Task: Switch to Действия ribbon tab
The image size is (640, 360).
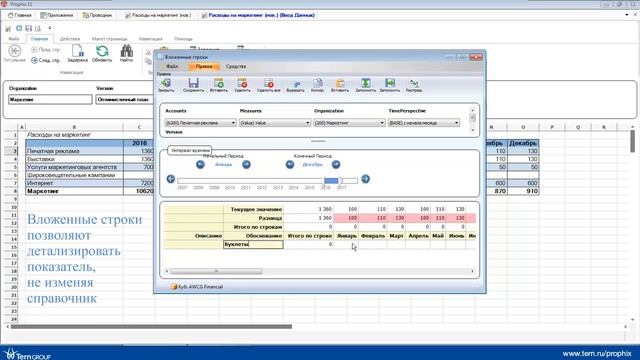Action: point(70,39)
